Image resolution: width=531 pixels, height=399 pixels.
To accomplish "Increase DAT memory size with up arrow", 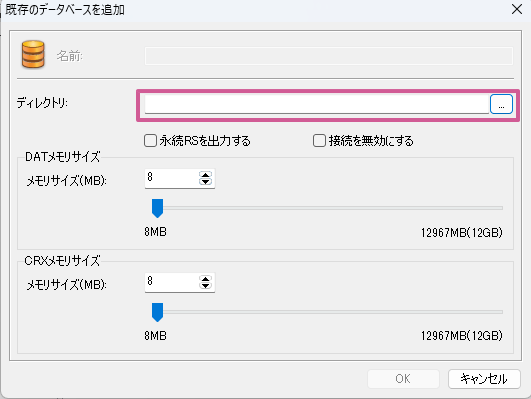I will pyautogui.click(x=205, y=175).
